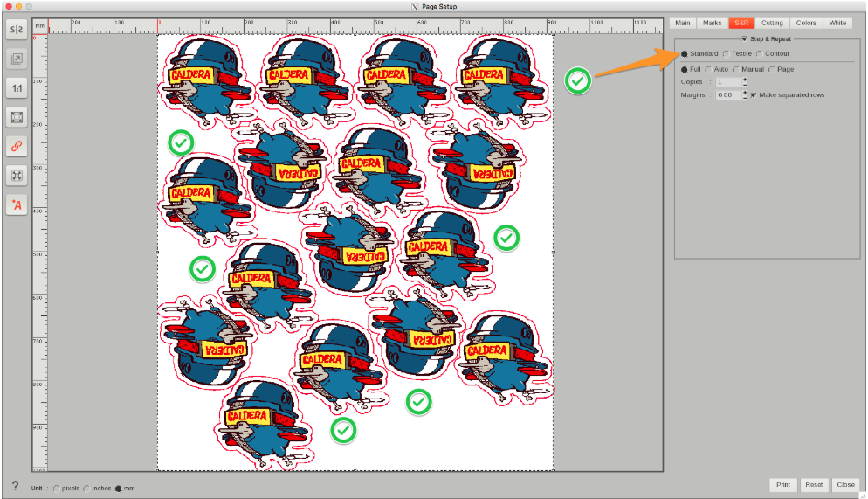
Task: Switch to the Cutting tab
Action: point(771,23)
